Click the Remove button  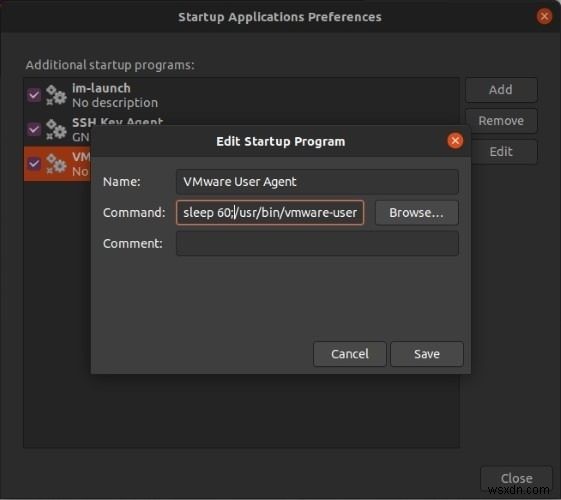point(501,121)
